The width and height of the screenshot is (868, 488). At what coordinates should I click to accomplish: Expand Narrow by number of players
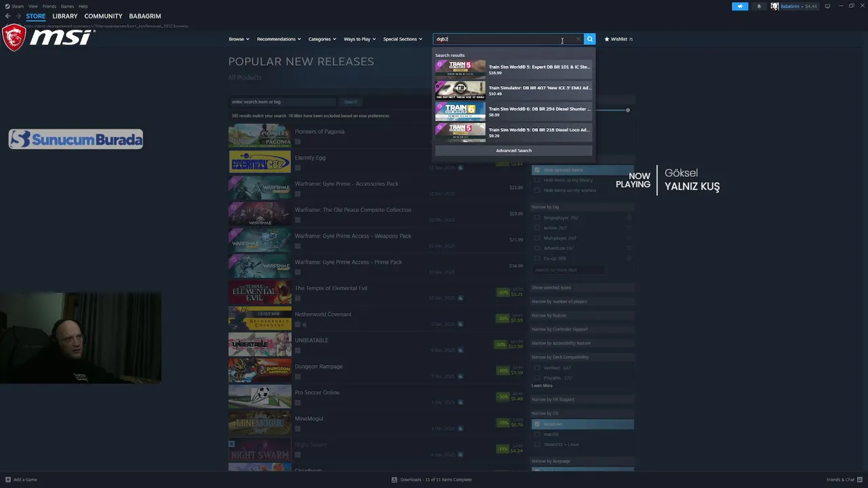pyautogui.click(x=583, y=302)
